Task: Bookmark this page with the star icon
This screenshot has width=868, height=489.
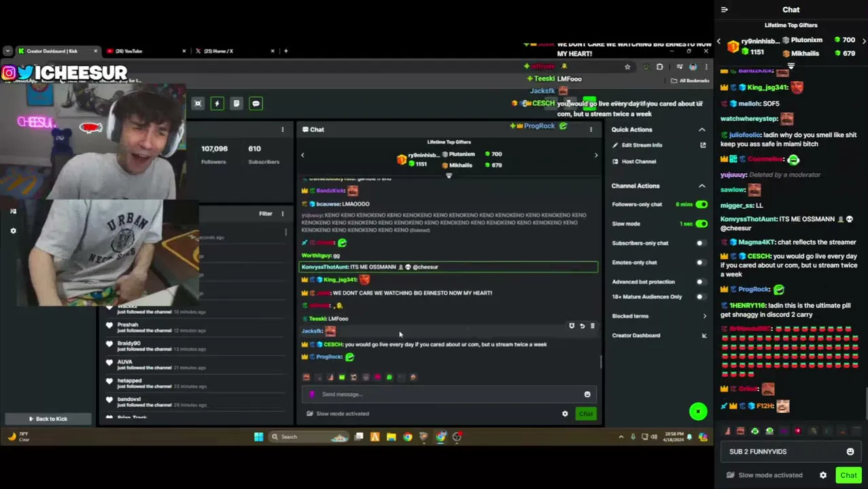Action: click(627, 67)
